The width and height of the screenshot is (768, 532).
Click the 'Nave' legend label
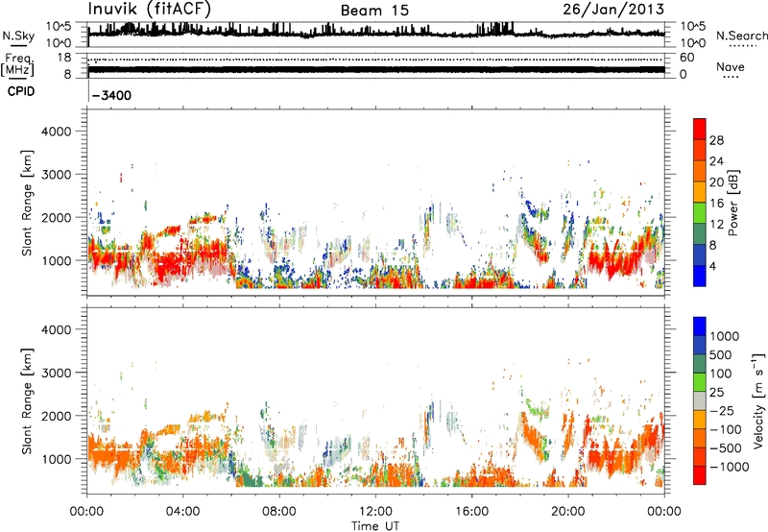pos(731,66)
